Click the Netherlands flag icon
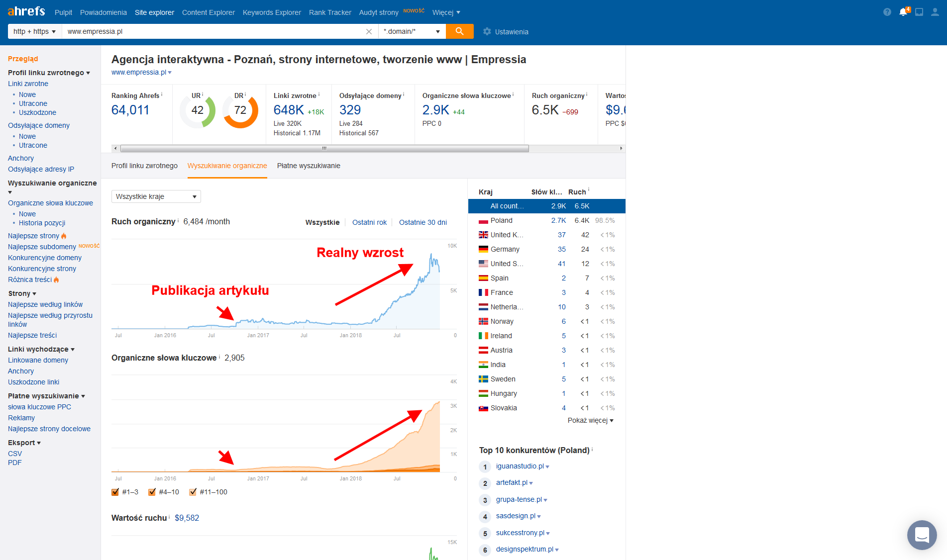This screenshot has width=947, height=560. point(483,307)
